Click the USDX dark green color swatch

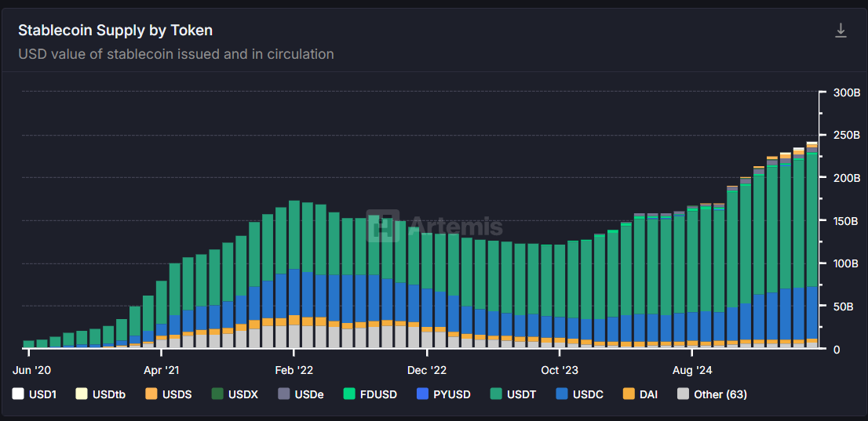point(213,394)
